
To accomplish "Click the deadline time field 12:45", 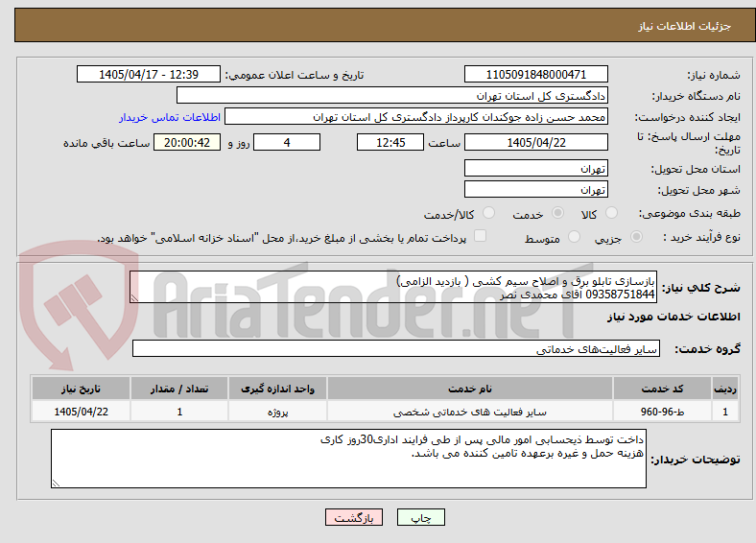I will 390,142.
